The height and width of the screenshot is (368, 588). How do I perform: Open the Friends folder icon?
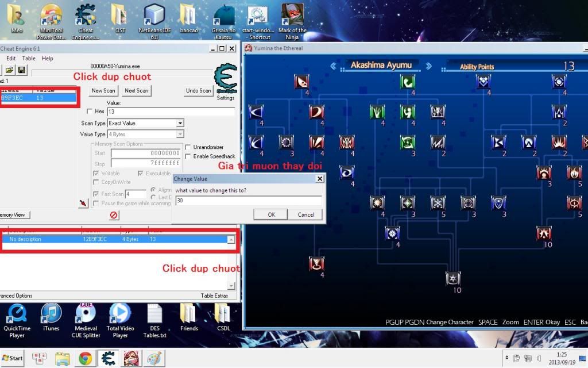click(x=188, y=317)
